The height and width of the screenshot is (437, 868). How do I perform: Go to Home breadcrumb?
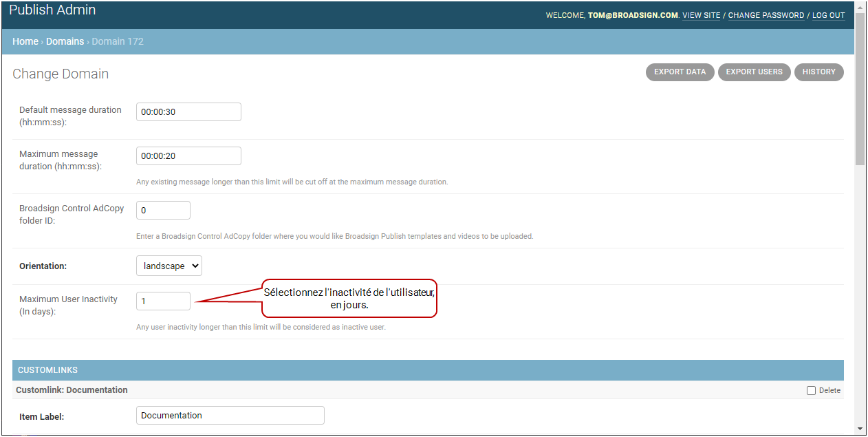click(x=25, y=41)
